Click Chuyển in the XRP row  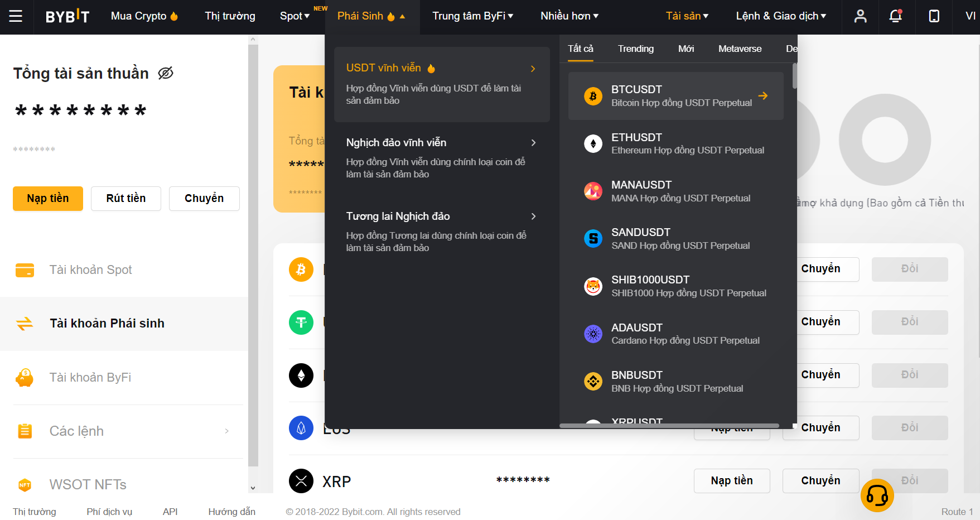(x=820, y=481)
